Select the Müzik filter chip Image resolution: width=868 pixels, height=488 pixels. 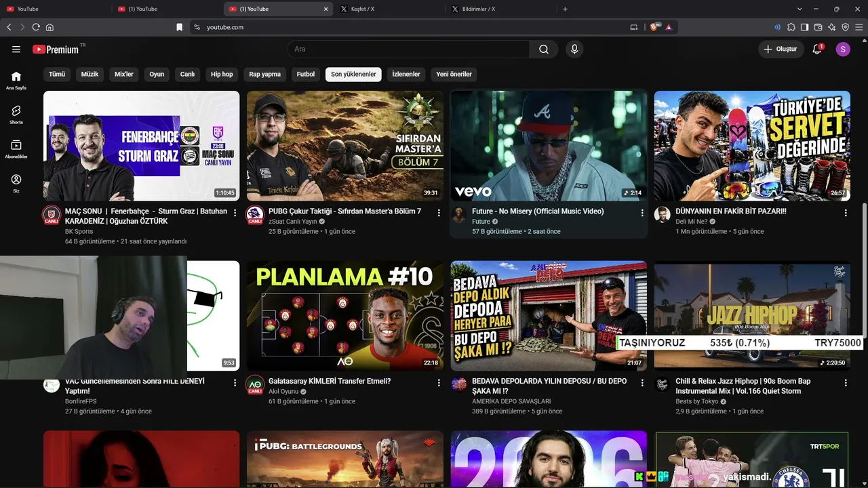click(90, 75)
